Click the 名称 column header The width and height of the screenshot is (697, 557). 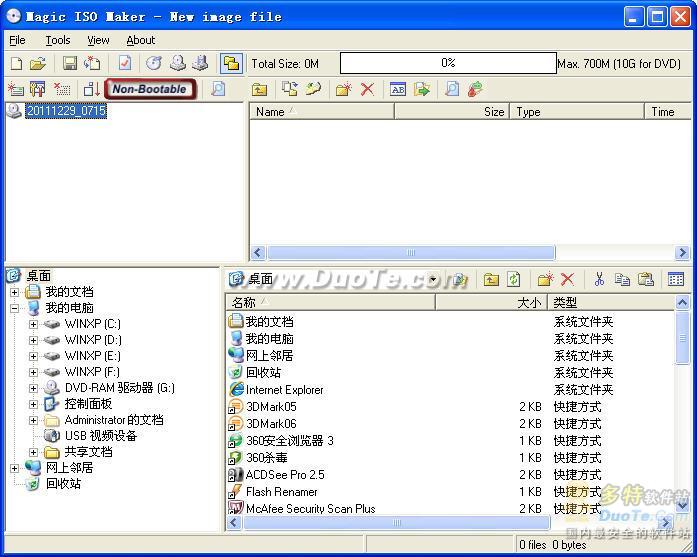(x=330, y=303)
